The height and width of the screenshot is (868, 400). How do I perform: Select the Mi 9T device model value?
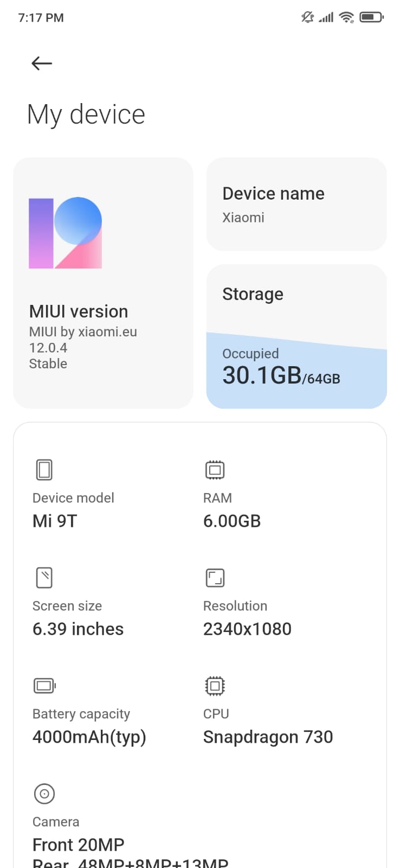click(55, 521)
